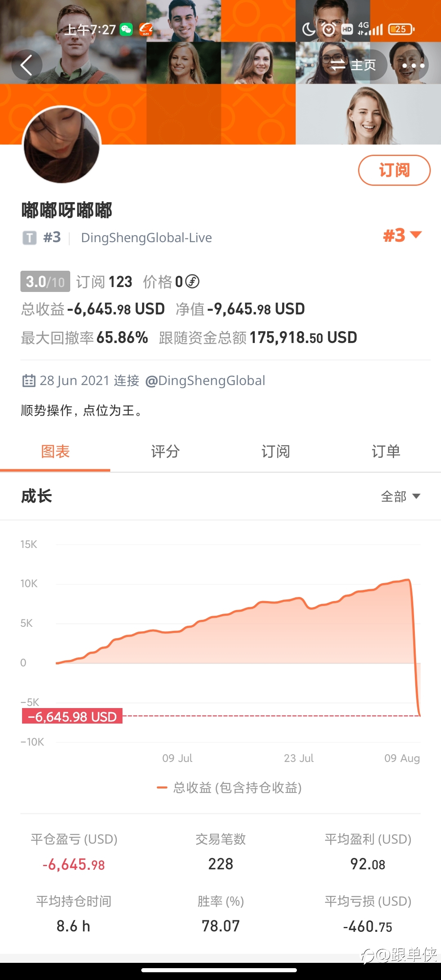Tap the orange 订阅 subscribe button
Image resolution: width=441 pixels, height=980 pixels.
(394, 170)
